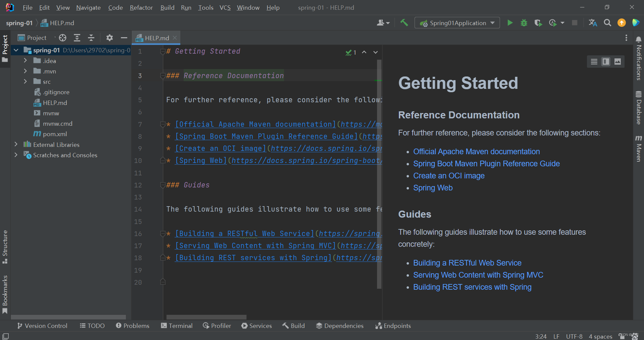Open Building a RESTful Web Service link
This screenshot has width=644, height=340.
pos(467,263)
